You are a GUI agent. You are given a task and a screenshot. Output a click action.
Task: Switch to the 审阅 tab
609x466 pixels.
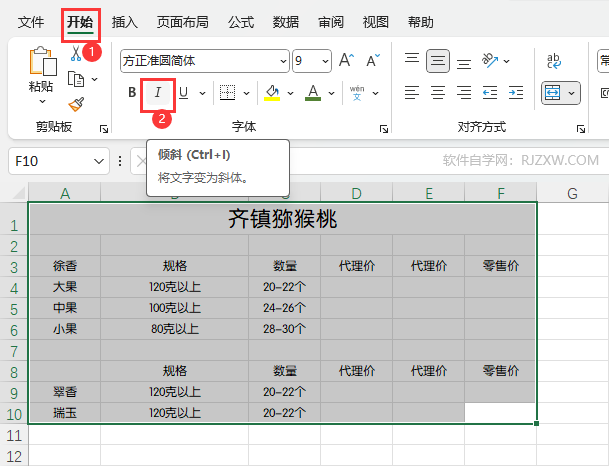tap(331, 22)
